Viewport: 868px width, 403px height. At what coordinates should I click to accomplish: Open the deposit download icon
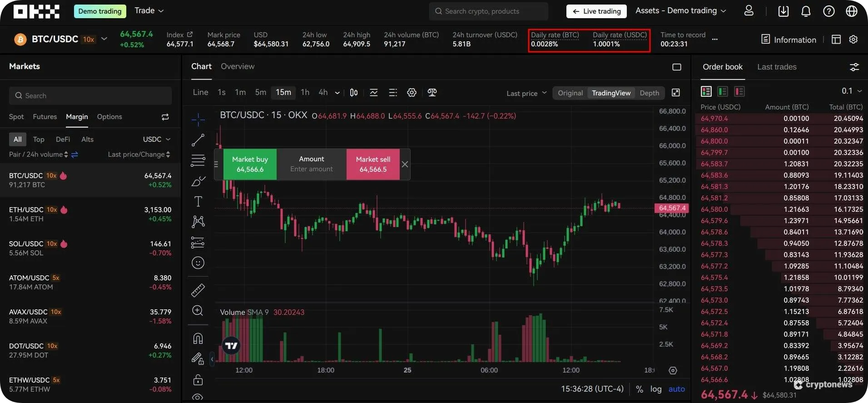784,11
